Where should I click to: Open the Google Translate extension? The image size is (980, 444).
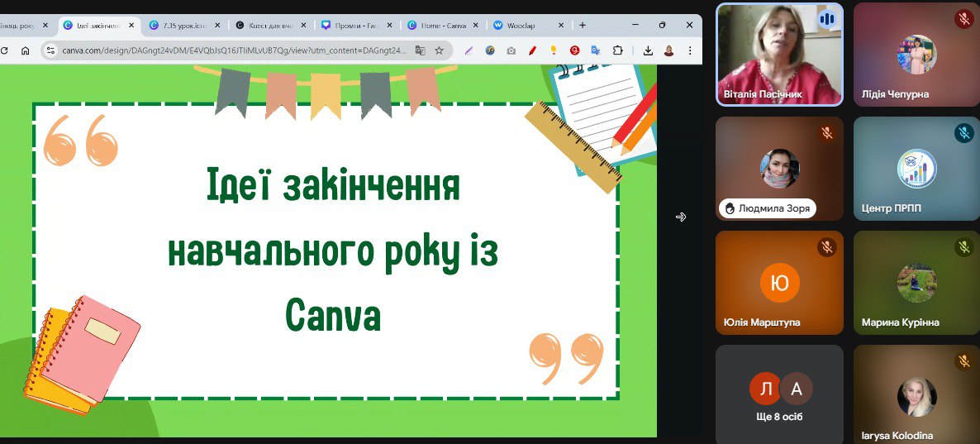[597, 50]
